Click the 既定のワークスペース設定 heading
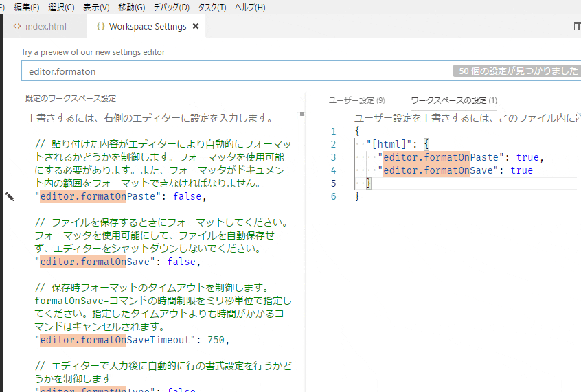This screenshot has width=581, height=392. point(71,98)
